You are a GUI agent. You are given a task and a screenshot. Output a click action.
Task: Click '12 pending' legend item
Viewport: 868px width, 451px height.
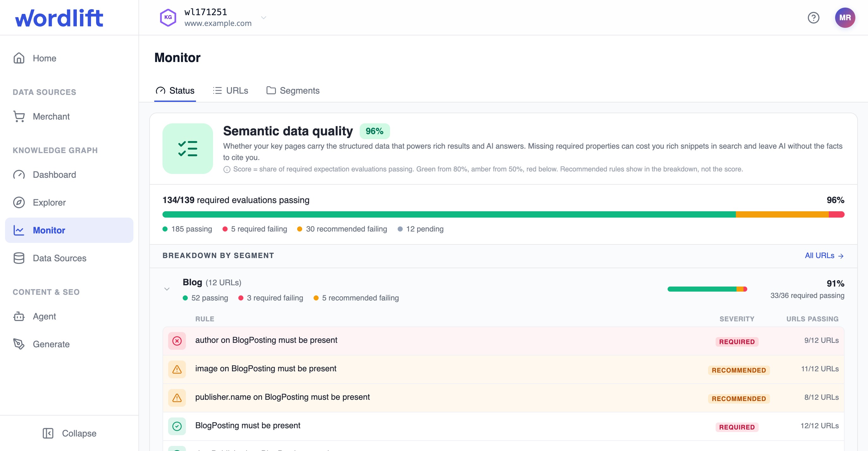420,229
